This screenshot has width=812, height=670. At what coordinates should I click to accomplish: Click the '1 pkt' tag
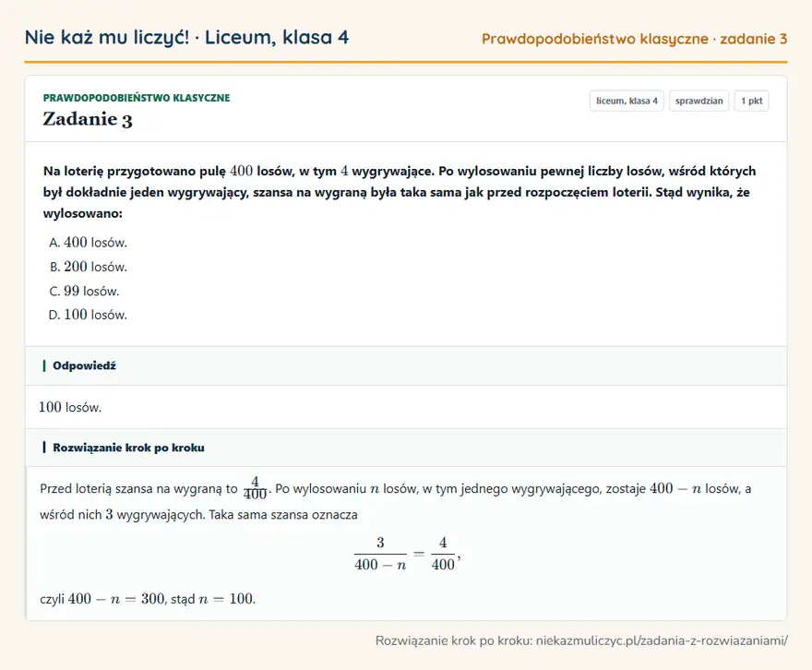[x=751, y=101]
